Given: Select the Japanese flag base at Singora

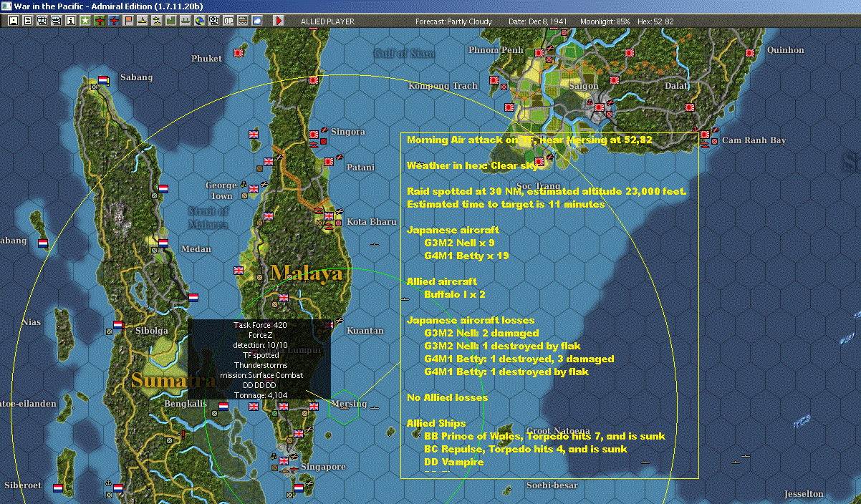Looking at the screenshot, I should point(313,134).
